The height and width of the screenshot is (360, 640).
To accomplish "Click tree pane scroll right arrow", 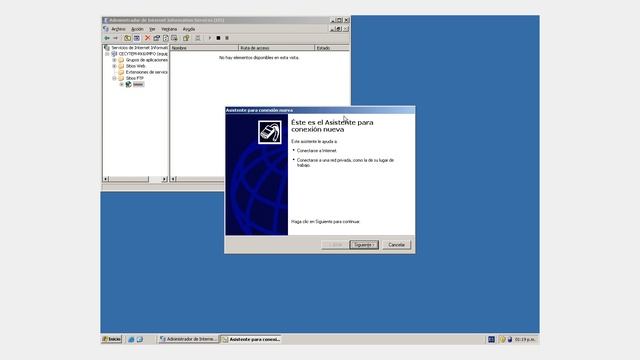I will tap(164, 179).
